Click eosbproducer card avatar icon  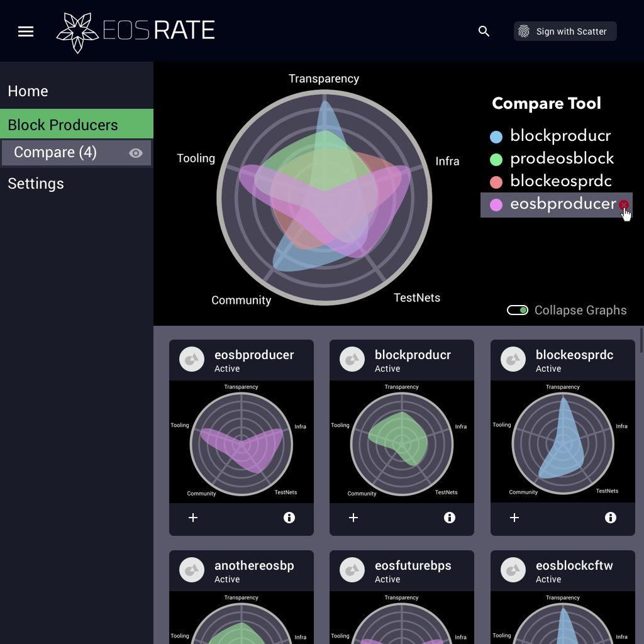pyautogui.click(x=192, y=359)
